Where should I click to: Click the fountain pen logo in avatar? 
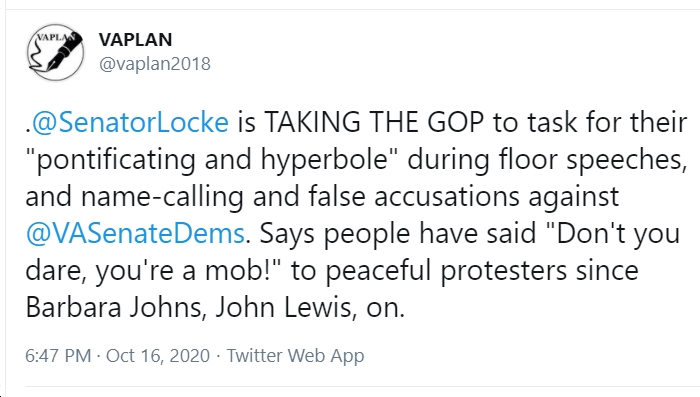pyautogui.click(x=64, y=52)
